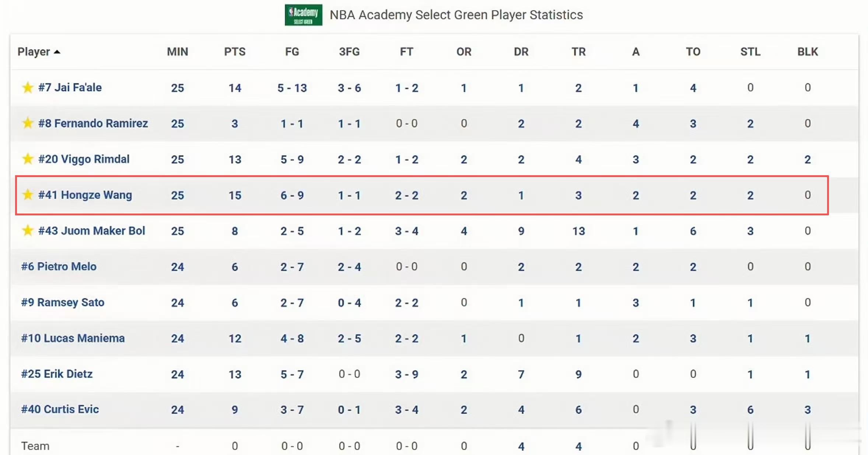Click the star next to Fernando Ramirez
The image size is (868, 455).
[x=28, y=123]
